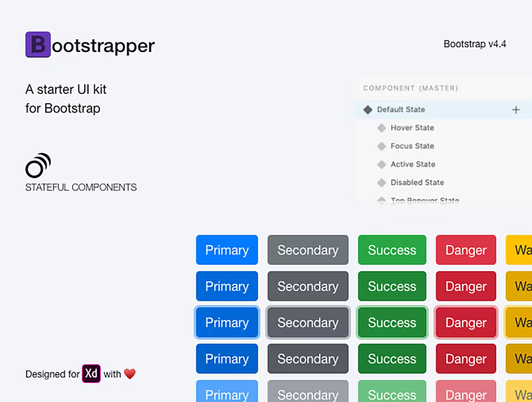Click the red heart icon
The image size is (532, 402).
click(130, 374)
